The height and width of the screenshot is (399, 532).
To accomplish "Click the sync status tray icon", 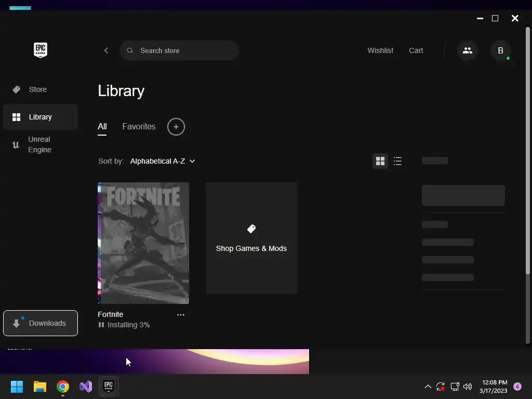I will pos(441,387).
